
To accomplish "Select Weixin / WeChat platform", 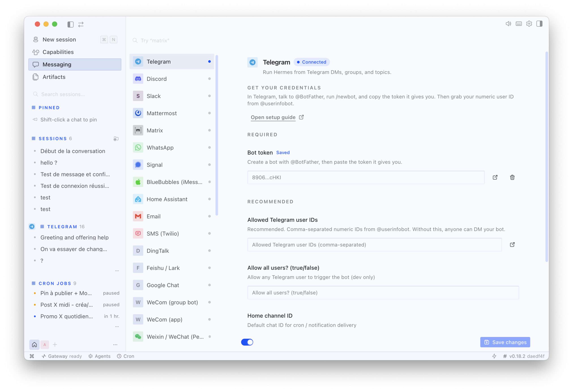I will pyautogui.click(x=172, y=337).
